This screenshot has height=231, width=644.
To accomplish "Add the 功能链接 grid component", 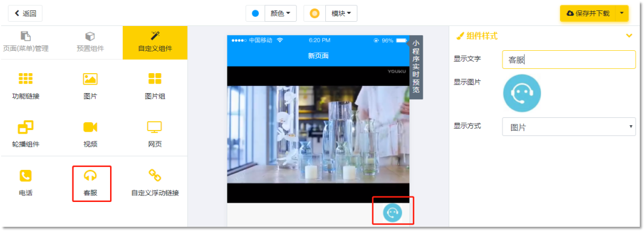I will [x=26, y=86].
